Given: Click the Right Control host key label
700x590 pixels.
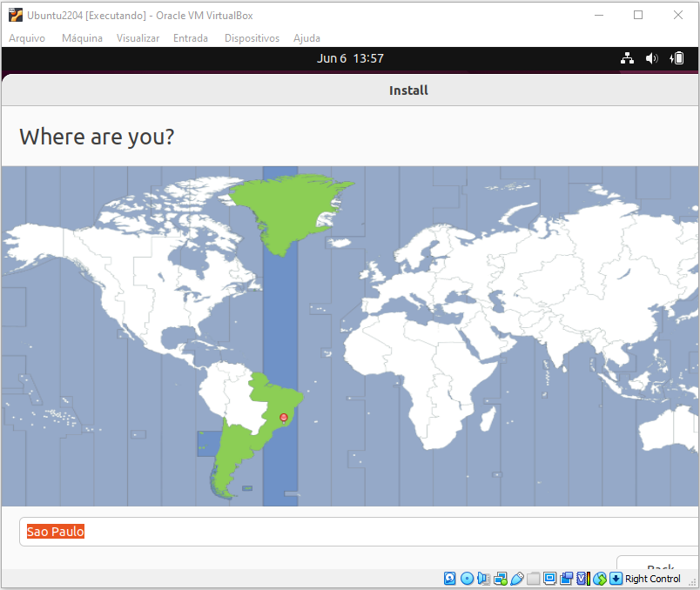Looking at the screenshot, I should (653, 579).
